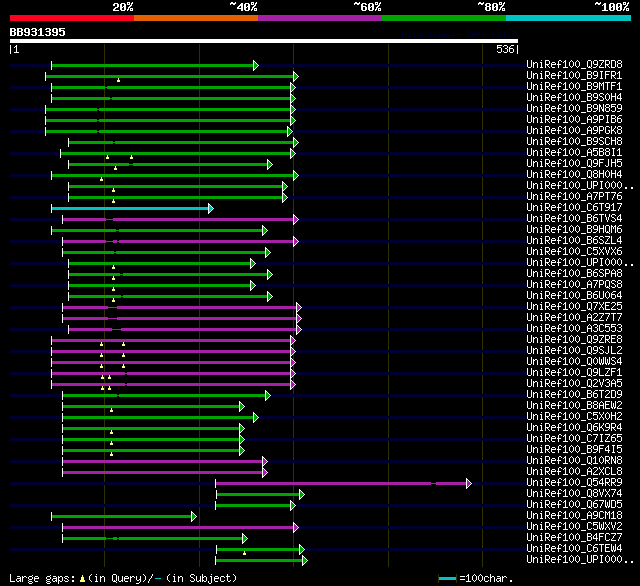Open the UniRef100_B6U064 hit
The height and width of the screenshot is (586, 640).
click(574, 296)
